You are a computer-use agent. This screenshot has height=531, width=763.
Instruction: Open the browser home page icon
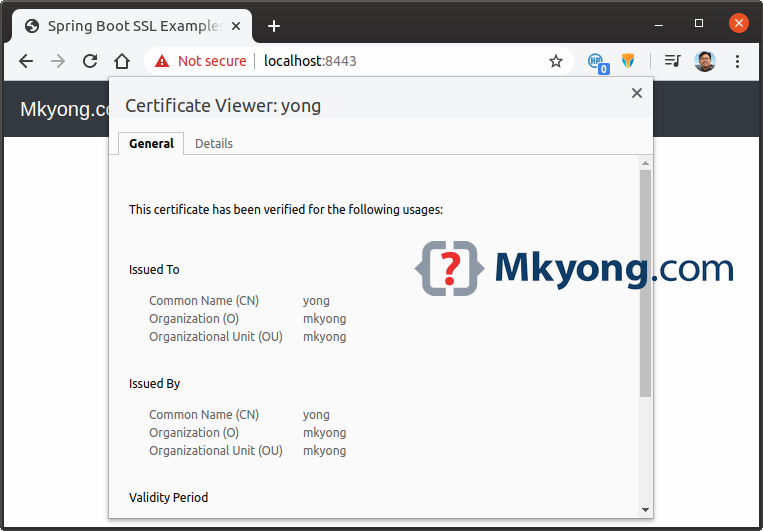click(122, 61)
